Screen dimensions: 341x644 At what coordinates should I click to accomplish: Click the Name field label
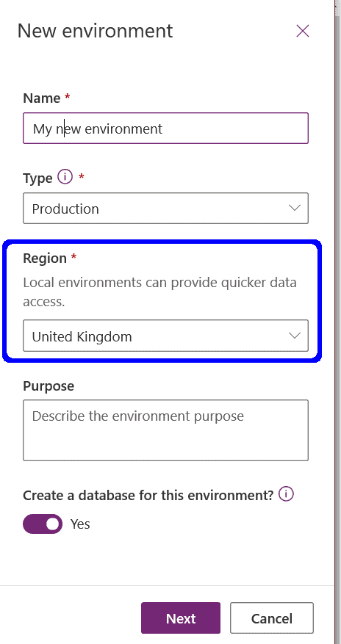(41, 98)
